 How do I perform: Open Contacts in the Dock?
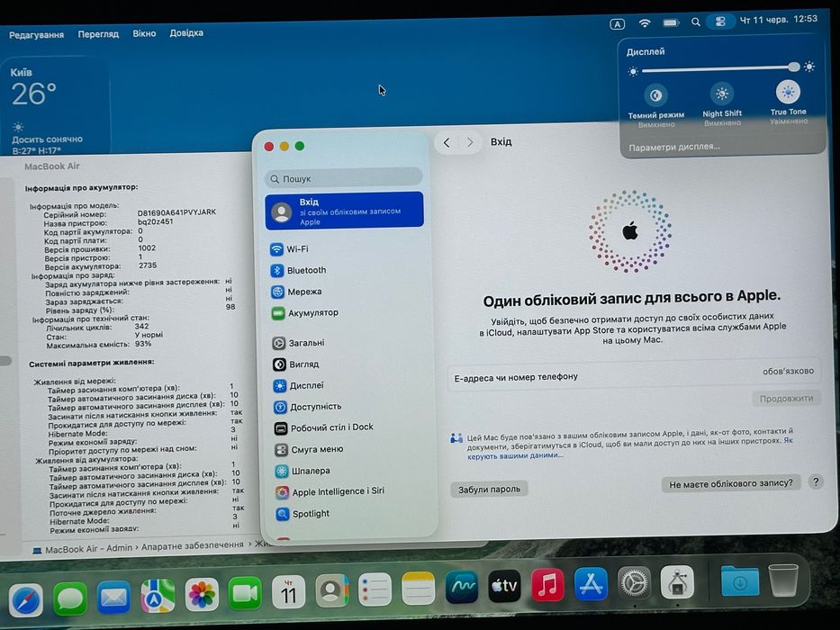tap(331, 591)
